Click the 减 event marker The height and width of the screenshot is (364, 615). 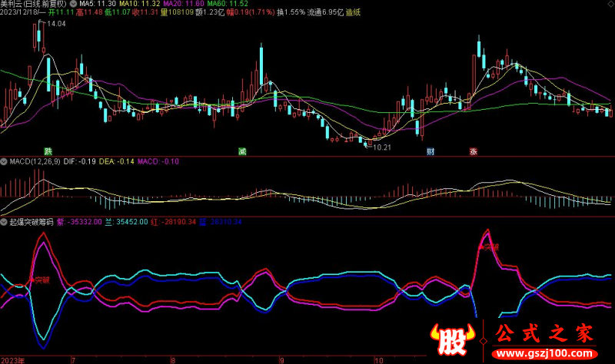242,151
